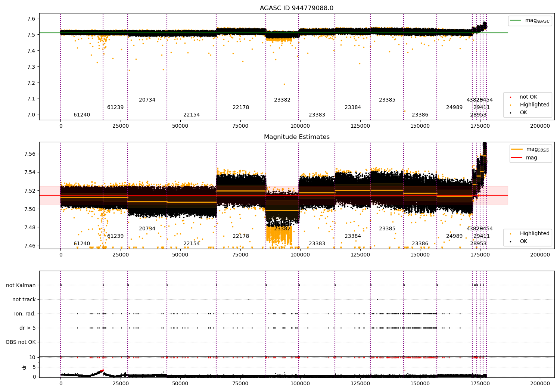Viewport: 560px width, 392px height.
Task: Click the 100000 x-axis tick in top plot
Action: click(300, 126)
